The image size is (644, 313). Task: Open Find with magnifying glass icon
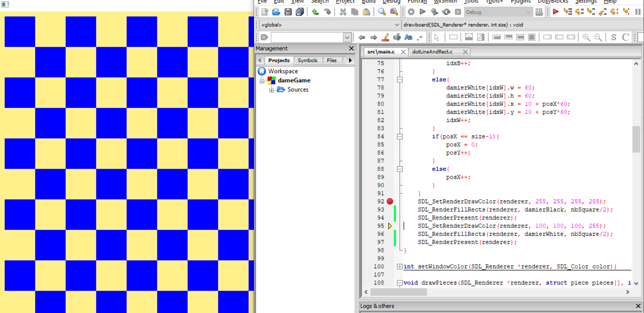click(382, 12)
